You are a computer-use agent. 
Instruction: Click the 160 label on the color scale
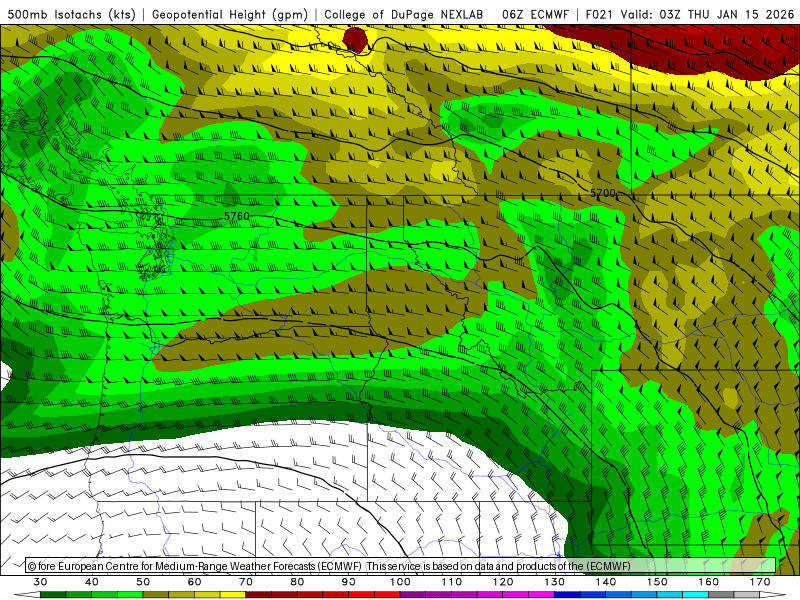click(x=709, y=582)
